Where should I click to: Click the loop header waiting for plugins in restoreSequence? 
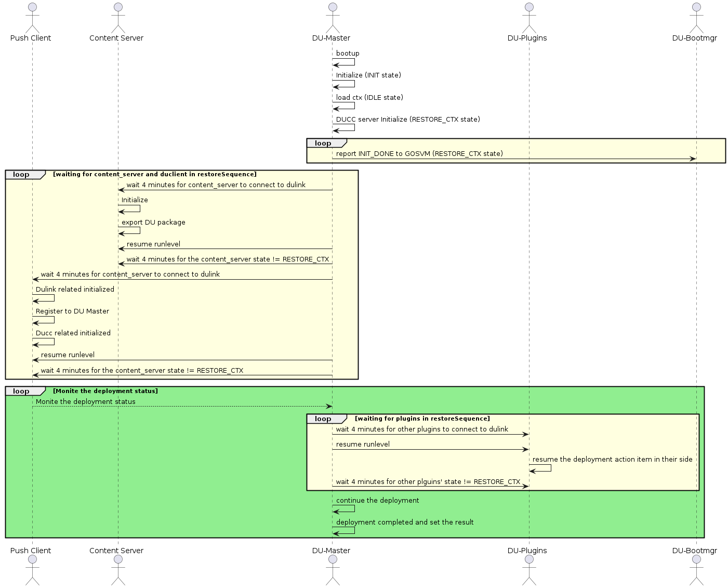click(x=323, y=419)
